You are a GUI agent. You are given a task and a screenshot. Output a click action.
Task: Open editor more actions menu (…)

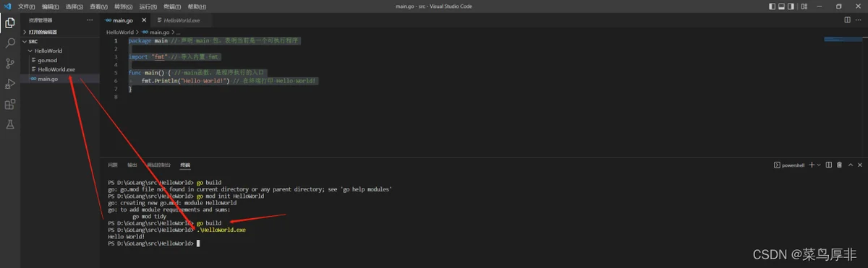click(x=859, y=20)
